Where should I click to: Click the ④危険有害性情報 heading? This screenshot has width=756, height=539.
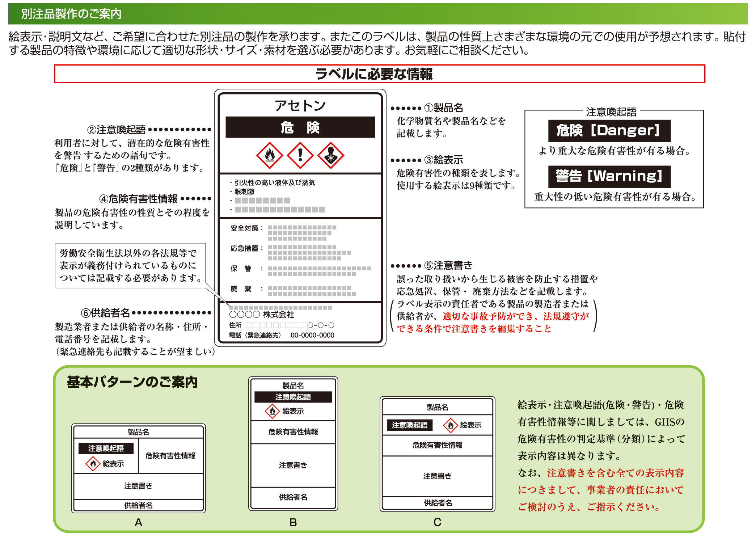[x=138, y=199]
